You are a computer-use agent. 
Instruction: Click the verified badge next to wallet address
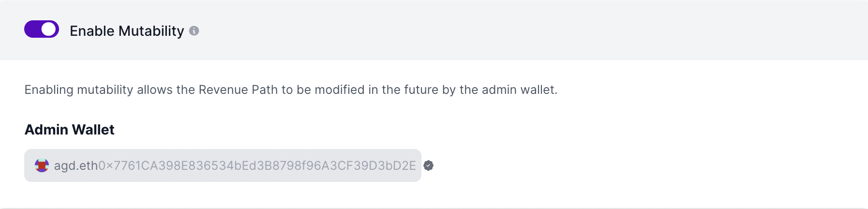[428, 165]
